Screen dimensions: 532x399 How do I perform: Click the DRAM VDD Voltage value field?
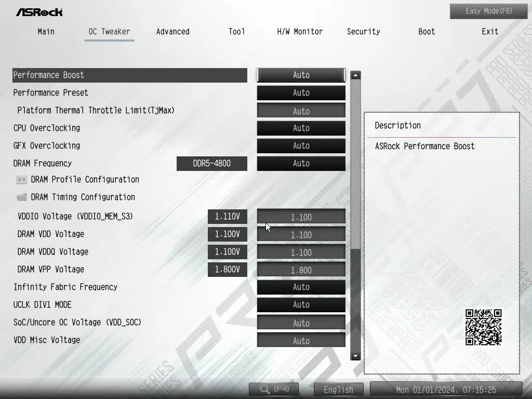301,235
